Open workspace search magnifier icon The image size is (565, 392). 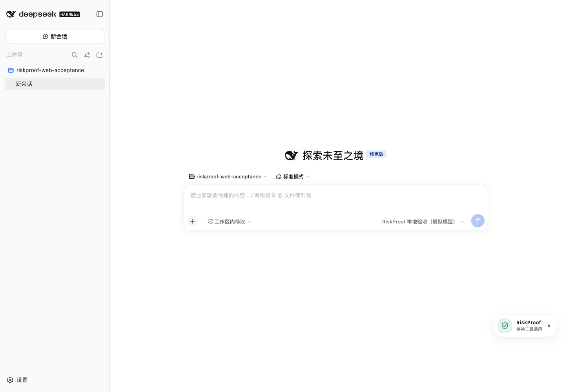point(75,55)
